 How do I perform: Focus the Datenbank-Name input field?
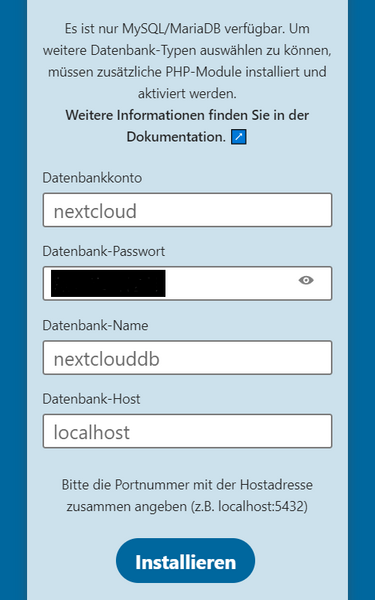[187, 357]
